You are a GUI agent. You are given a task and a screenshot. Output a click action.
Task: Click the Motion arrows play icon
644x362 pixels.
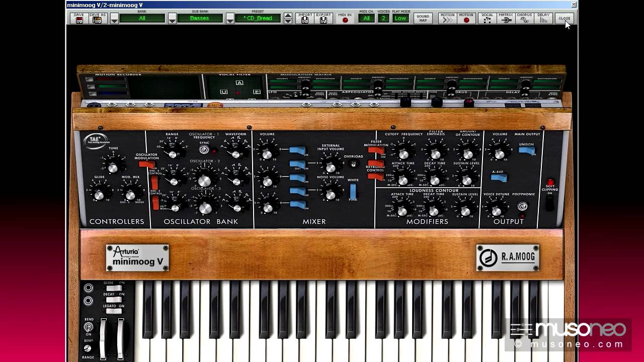(x=448, y=18)
